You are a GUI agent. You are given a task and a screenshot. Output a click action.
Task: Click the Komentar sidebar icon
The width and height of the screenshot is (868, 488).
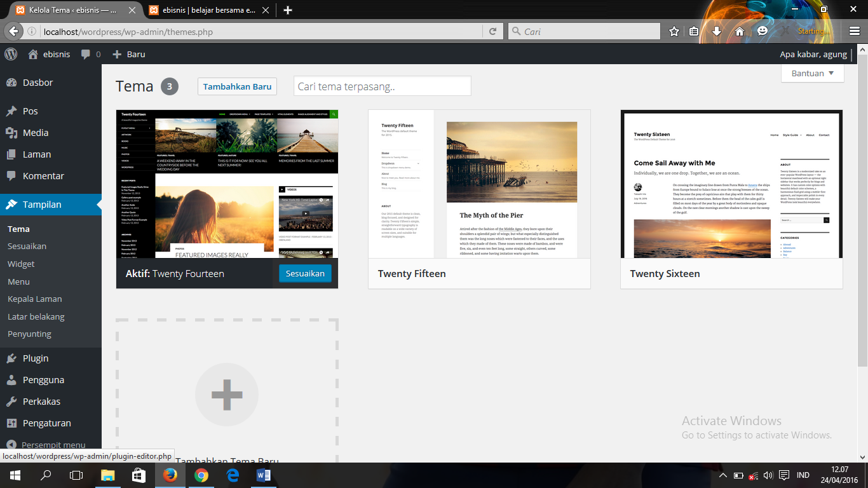pyautogui.click(x=11, y=176)
